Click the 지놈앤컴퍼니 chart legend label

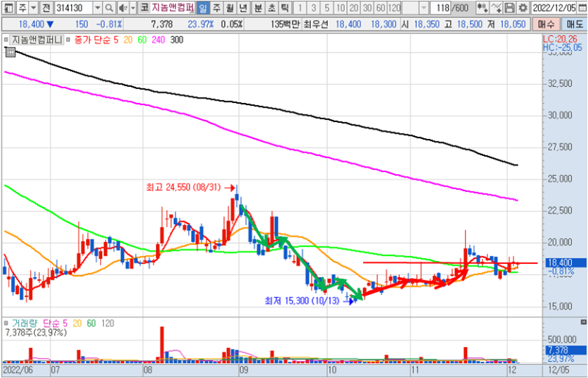pyautogui.click(x=37, y=40)
